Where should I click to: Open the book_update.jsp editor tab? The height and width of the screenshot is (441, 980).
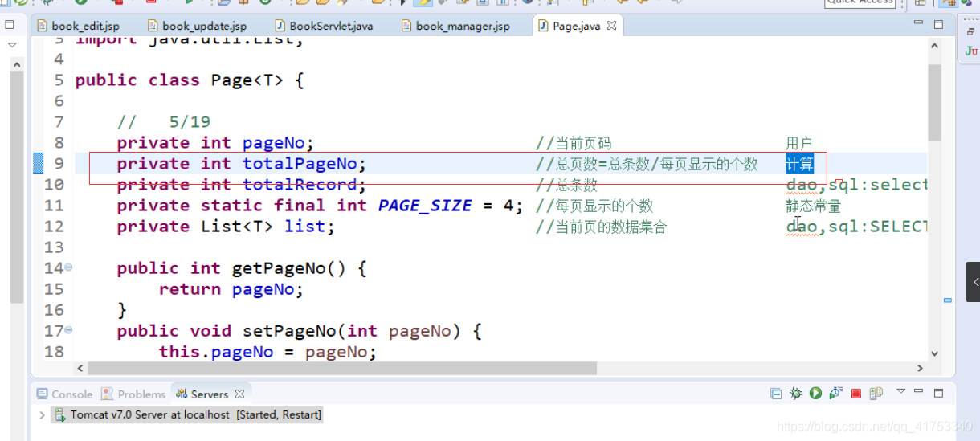point(196,26)
